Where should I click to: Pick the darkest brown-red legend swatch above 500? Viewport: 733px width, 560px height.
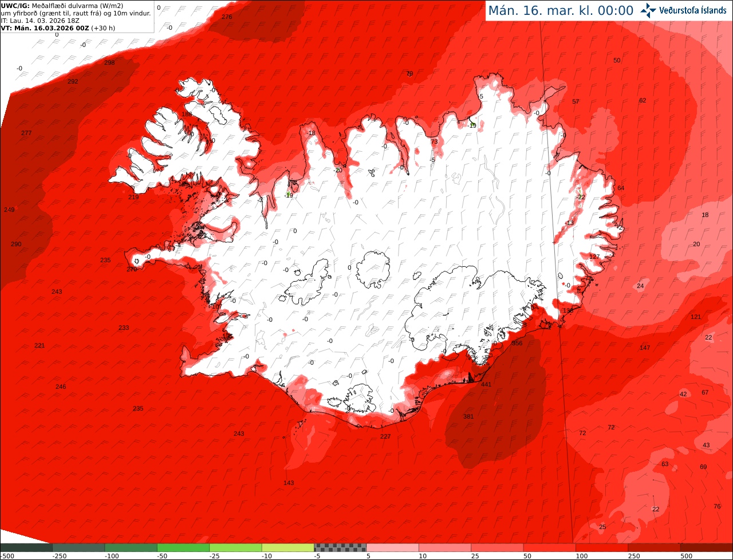pos(707,547)
